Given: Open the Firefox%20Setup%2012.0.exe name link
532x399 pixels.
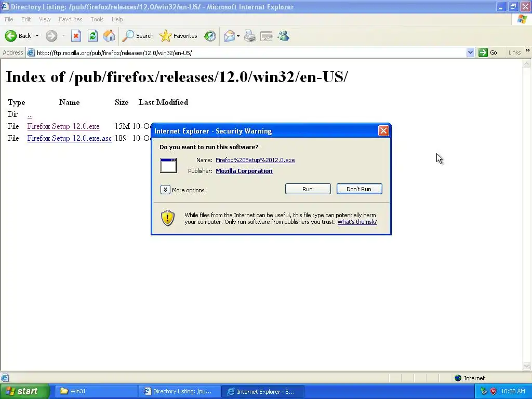Looking at the screenshot, I should coord(255,160).
